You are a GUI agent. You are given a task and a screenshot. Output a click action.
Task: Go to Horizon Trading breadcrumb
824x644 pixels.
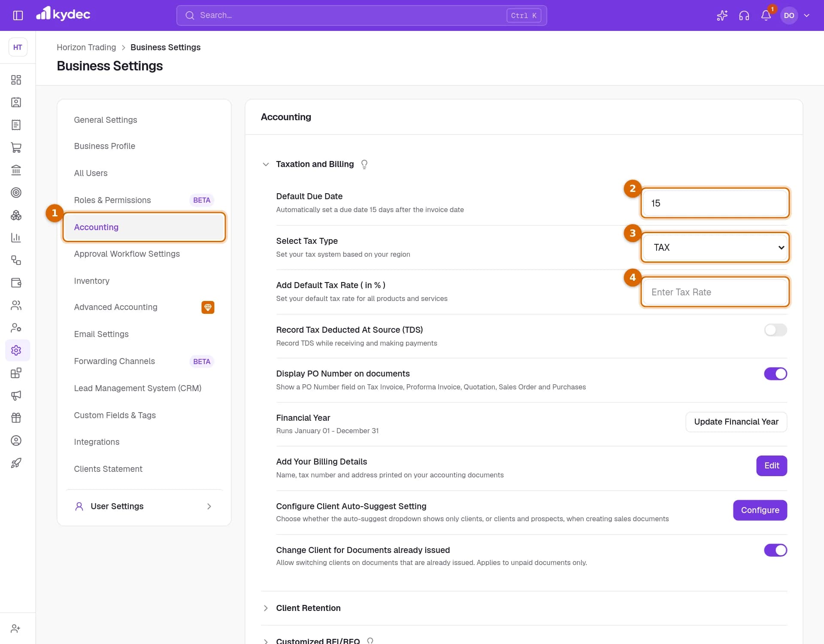click(86, 47)
